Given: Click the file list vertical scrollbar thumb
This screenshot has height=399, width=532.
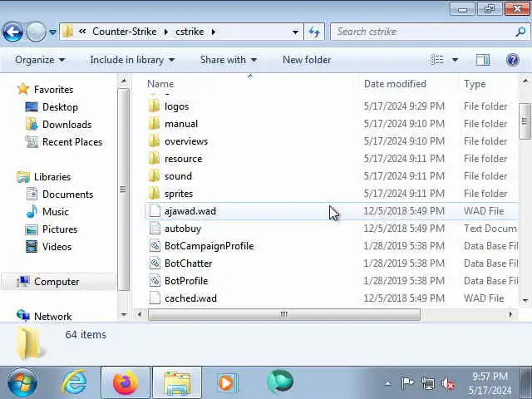Looking at the screenshot, I should (x=525, y=121).
